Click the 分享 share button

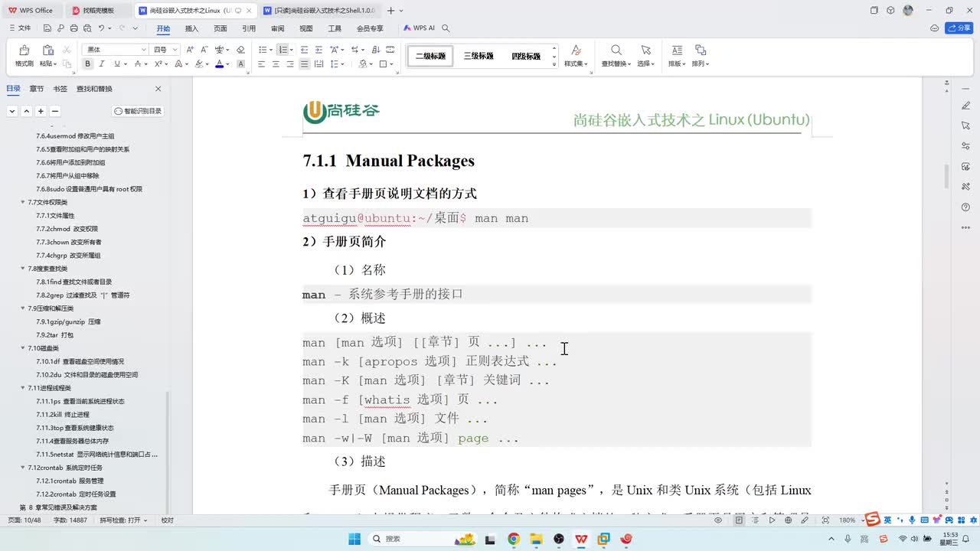[959, 28]
